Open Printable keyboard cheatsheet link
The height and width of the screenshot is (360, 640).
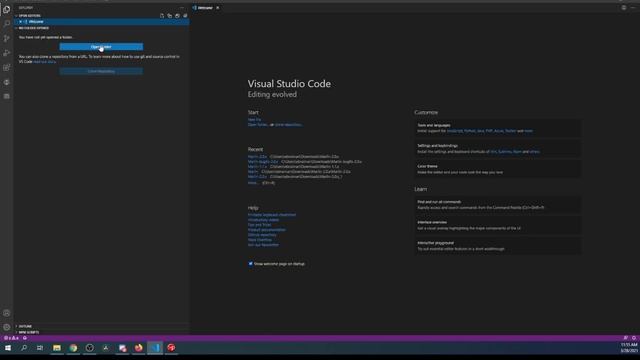coord(272,215)
